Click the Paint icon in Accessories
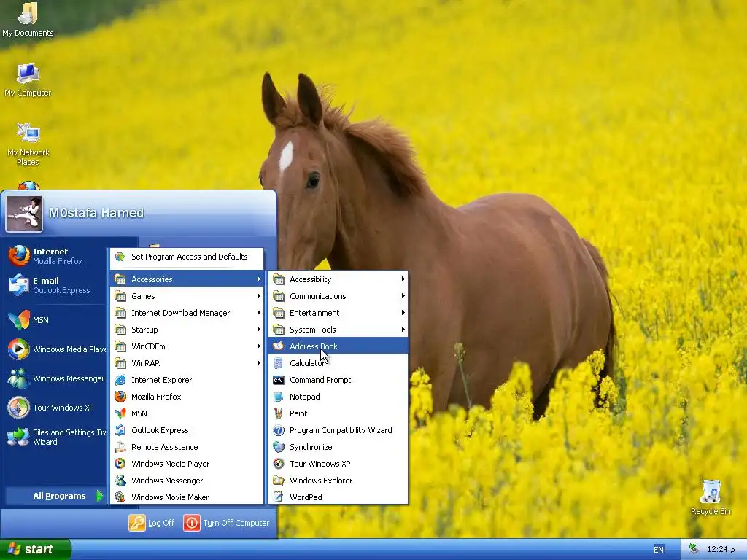This screenshot has width=747, height=560. [x=279, y=413]
